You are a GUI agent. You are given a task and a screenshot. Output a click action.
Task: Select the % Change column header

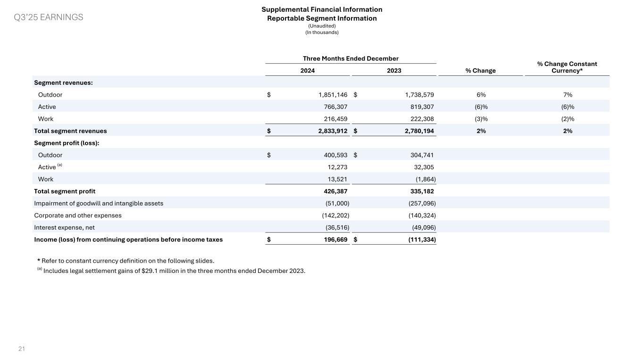480,71
